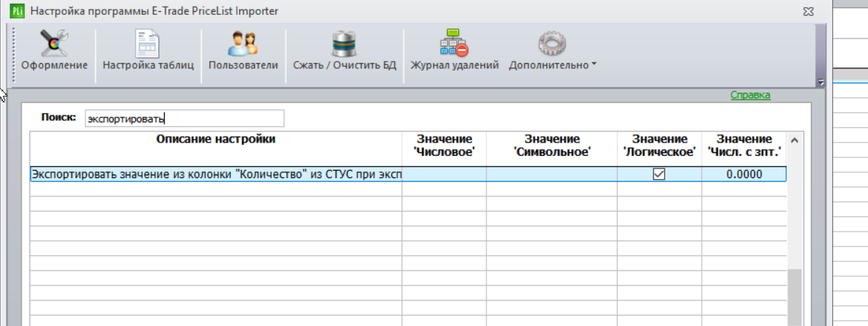Expand the Дополнительно dropdown menu
868x326 pixels.
click(x=553, y=52)
